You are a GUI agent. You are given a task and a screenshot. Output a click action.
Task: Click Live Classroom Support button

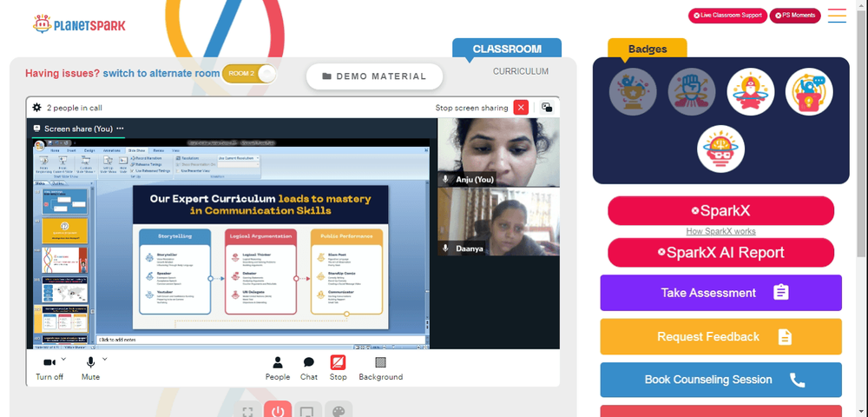coord(727,16)
